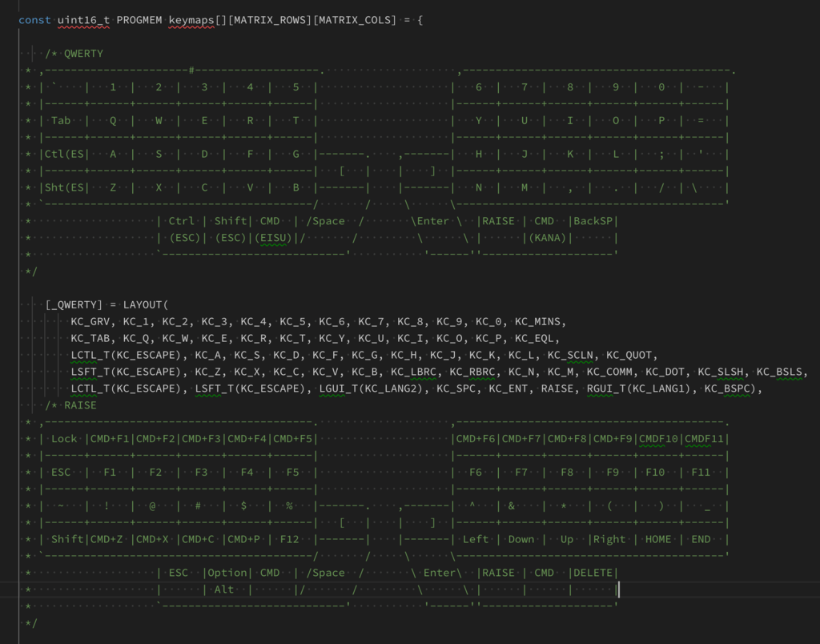This screenshot has height=644, width=820.
Task: Click 'MATRIX_COLS' in the declaration
Action: [355, 20]
